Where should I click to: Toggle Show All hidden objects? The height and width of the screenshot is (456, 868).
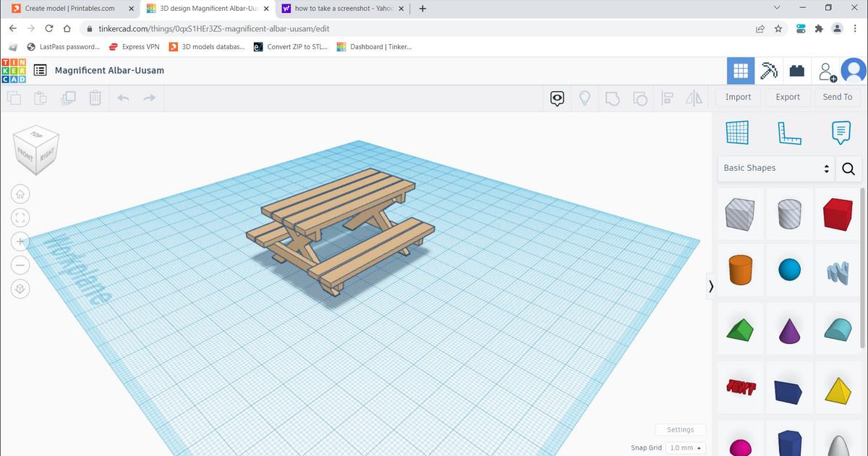coord(557,98)
